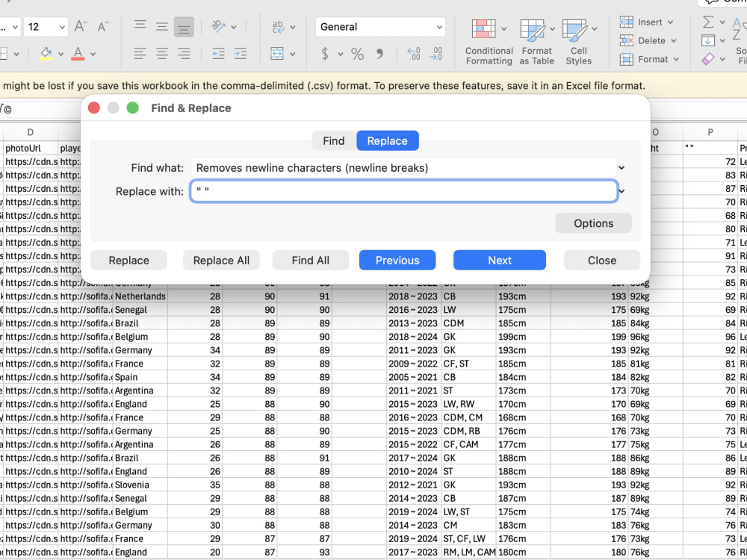Expand merge cells dropdown arrow
747x560 pixels.
292,55
